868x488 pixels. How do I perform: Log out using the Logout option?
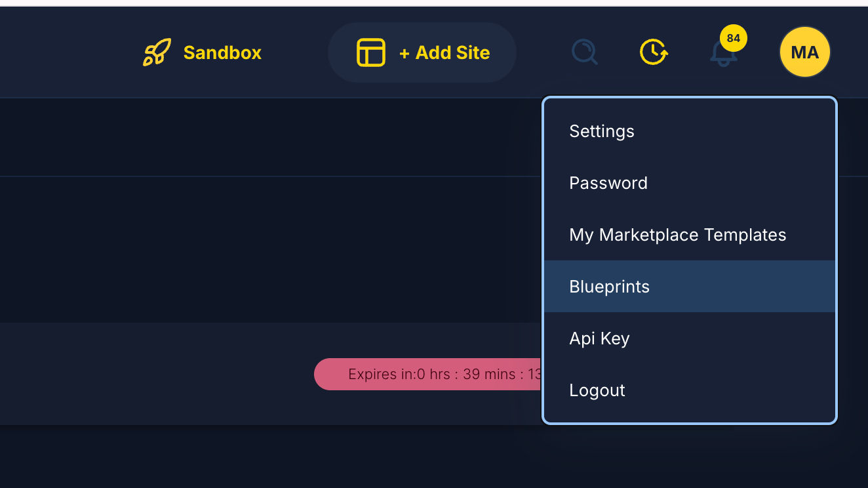[597, 390]
